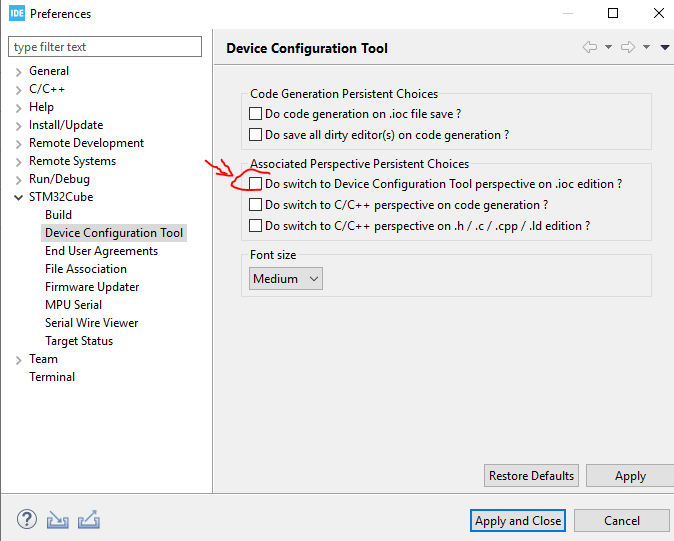Click the Export preferences icon
Screen dimensions: 674x541
click(x=89, y=520)
